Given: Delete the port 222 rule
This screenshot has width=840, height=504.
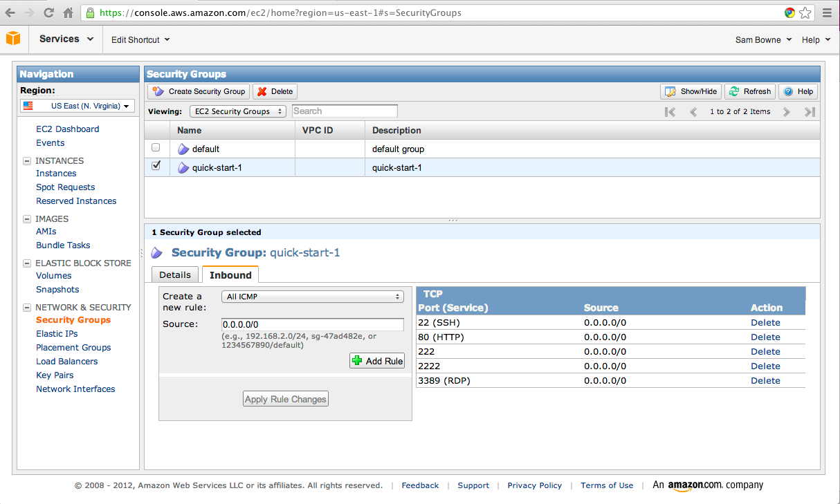Looking at the screenshot, I should pyautogui.click(x=765, y=352).
